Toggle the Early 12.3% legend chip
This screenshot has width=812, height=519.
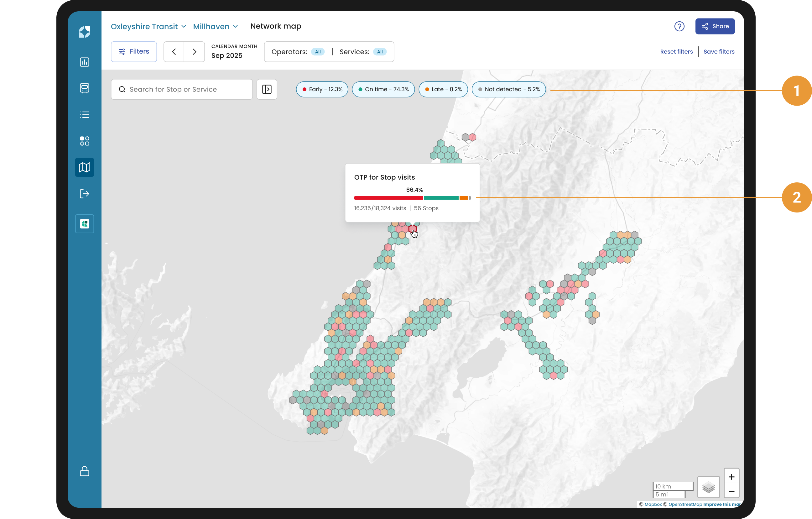(322, 89)
